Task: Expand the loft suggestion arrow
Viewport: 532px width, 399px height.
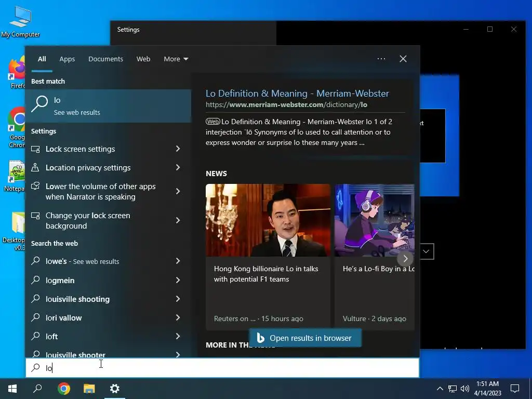Action: (x=178, y=336)
